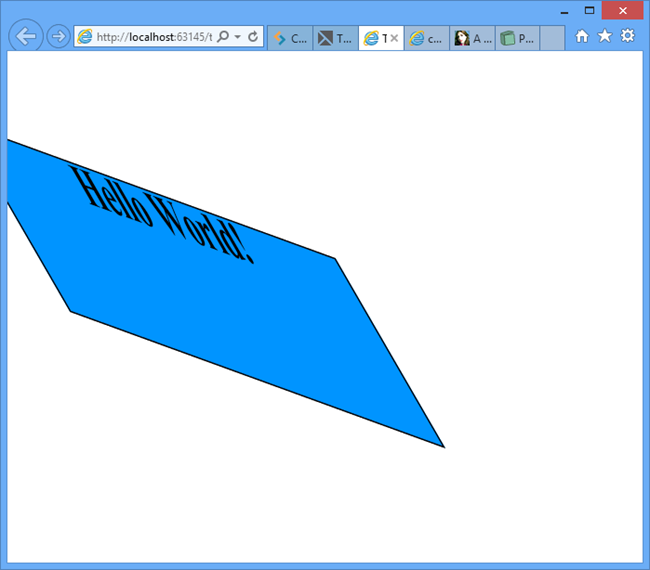Open the Tools gear icon

pos(627,36)
